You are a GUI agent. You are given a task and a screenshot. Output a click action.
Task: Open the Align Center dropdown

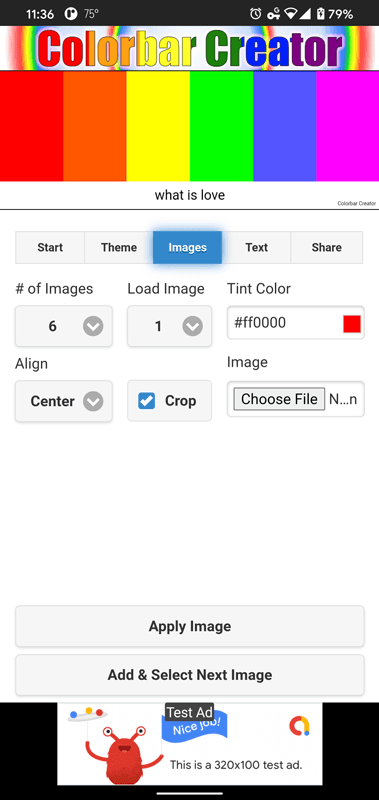click(x=64, y=401)
